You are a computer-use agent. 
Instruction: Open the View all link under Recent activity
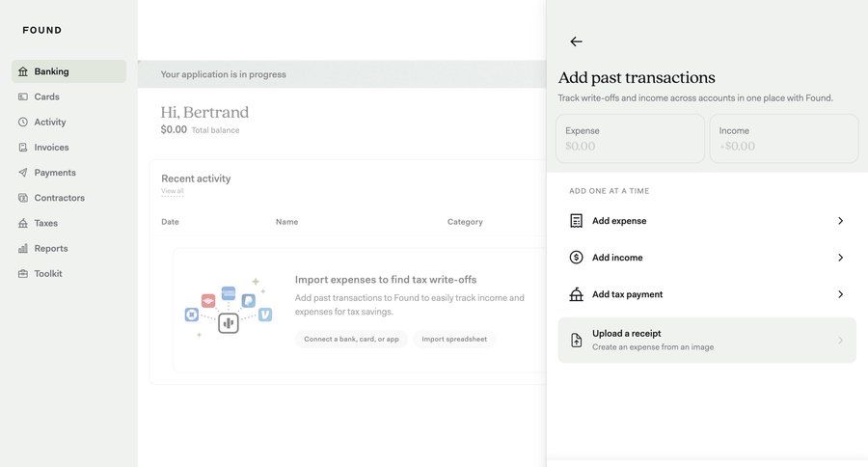(173, 191)
